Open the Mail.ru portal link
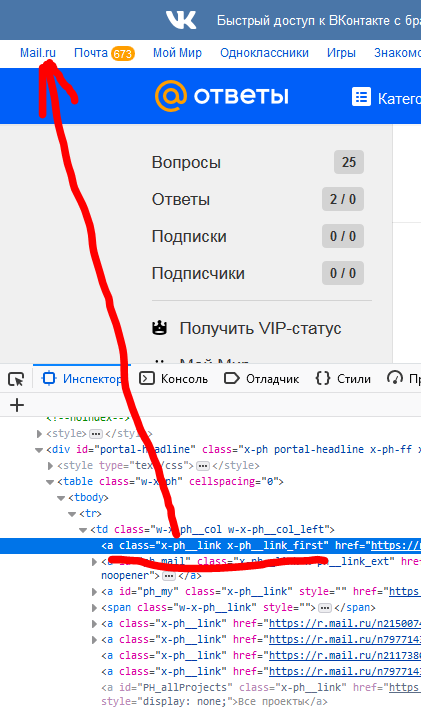The width and height of the screenshot is (421, 712). point(38,53)
